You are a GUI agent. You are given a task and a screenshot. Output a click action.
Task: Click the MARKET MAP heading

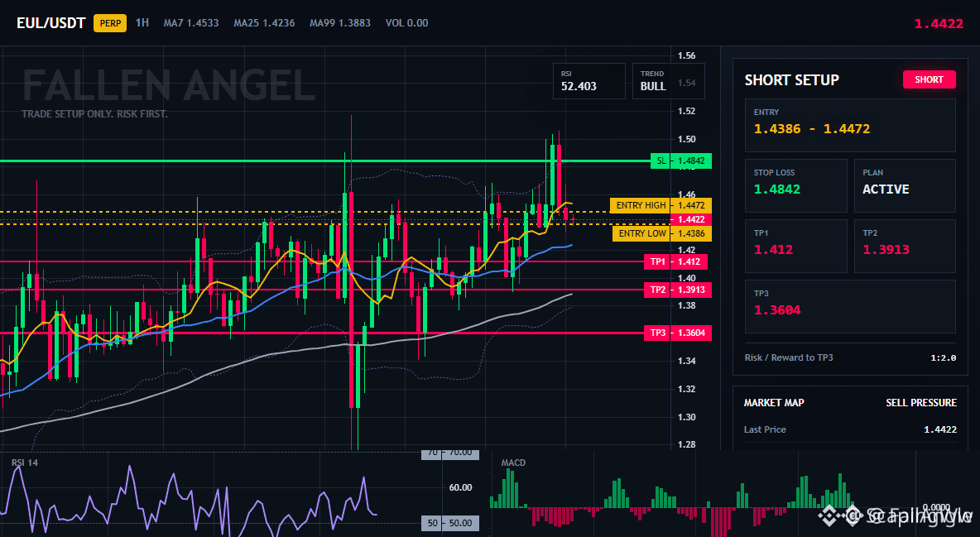[x=774, y=403]
